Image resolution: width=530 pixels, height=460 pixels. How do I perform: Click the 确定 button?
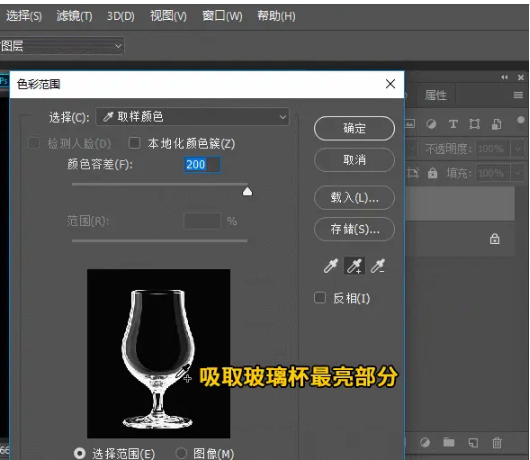(354, 128)
